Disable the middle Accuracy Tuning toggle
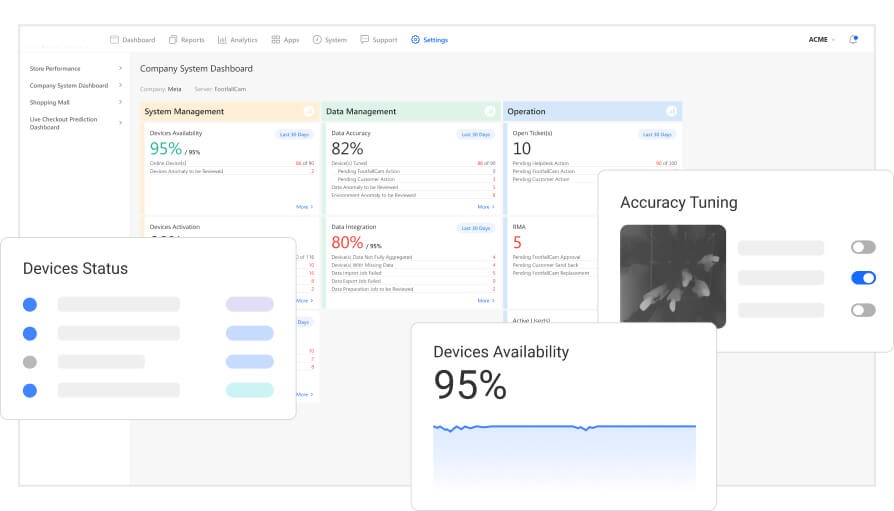The image size is (894, 511). (x=863, y=278)
